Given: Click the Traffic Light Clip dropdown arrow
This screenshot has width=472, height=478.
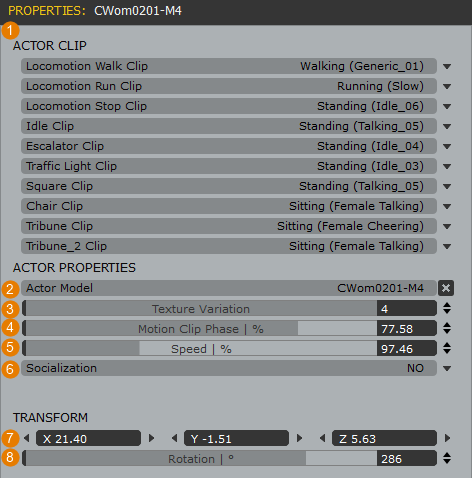Looking at the screenshot, I should pyautogui.click(x=447, y=166).
